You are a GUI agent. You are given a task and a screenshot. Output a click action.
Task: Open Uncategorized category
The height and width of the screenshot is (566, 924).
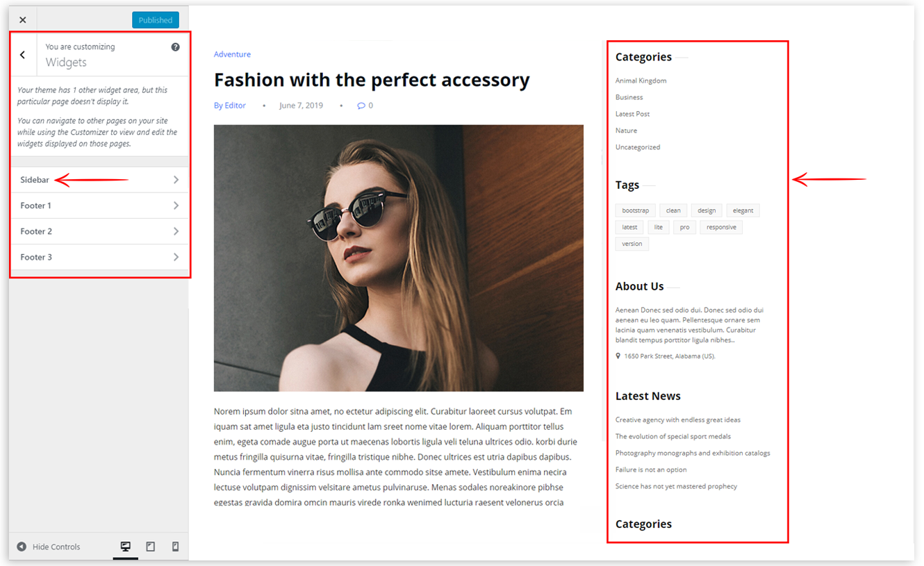[638, 147]
